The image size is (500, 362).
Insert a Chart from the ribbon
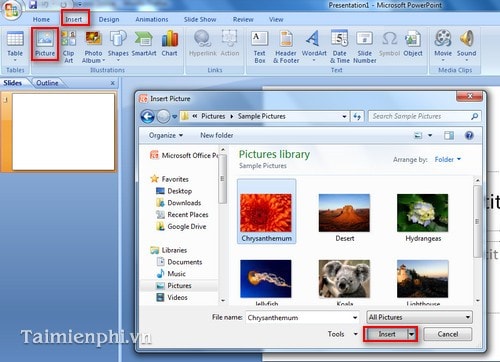(169, 44)
